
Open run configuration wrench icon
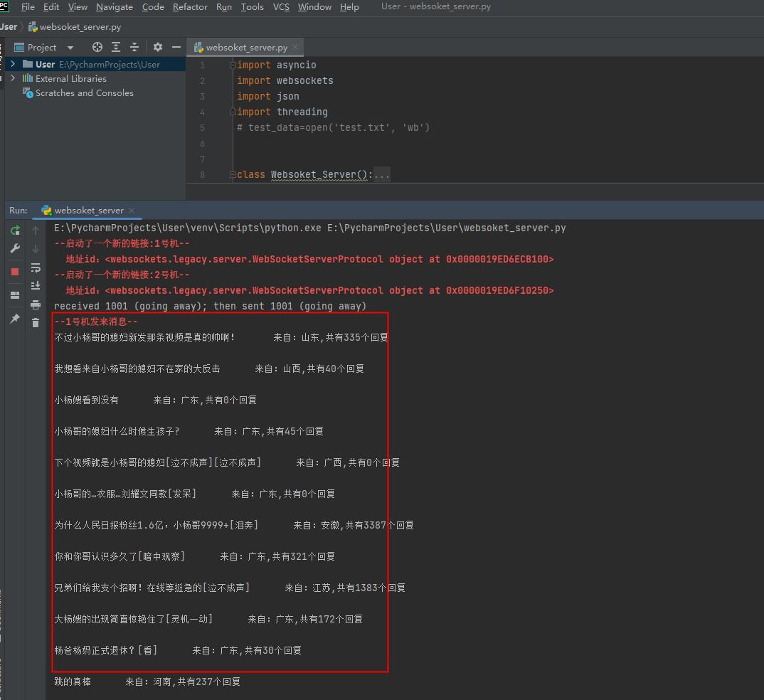(15, 248)
